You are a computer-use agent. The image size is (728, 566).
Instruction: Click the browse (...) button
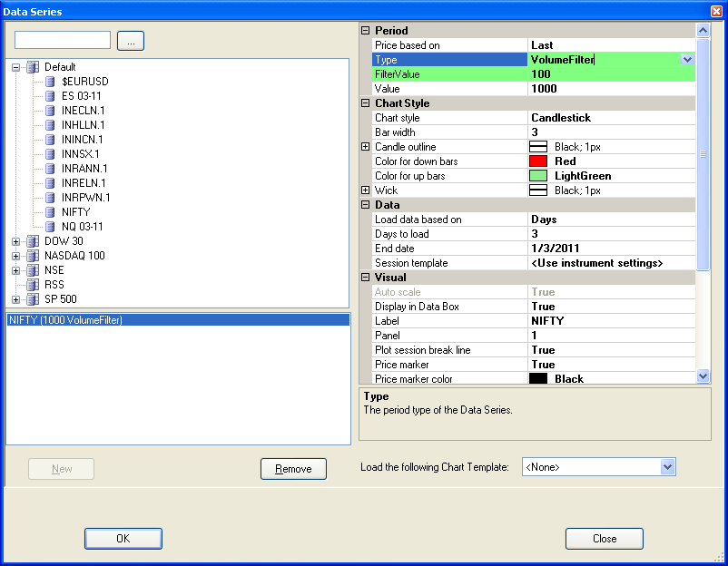click(x=131, y=41)
